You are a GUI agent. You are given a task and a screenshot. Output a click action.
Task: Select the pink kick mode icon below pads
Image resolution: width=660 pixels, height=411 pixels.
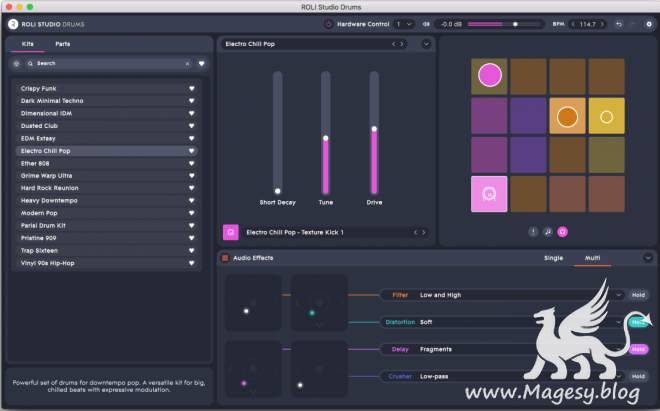tap(562, 232)
